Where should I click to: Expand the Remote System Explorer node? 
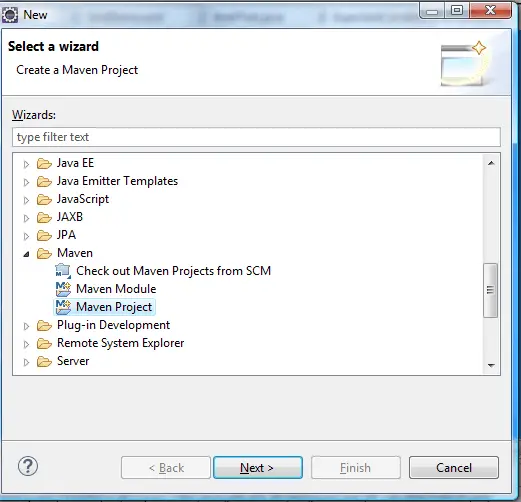pyautogui.click(x=26, y=344)
